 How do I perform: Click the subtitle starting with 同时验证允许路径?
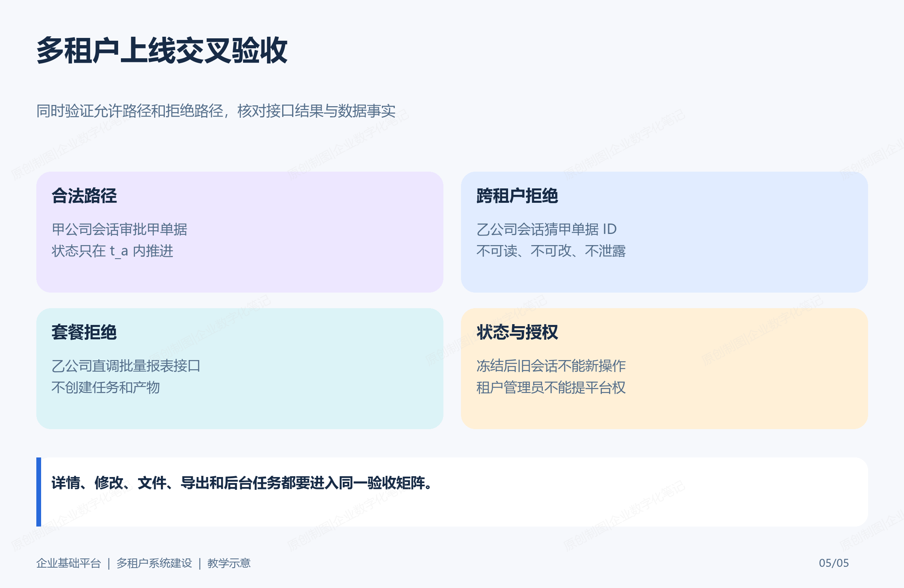216,111
